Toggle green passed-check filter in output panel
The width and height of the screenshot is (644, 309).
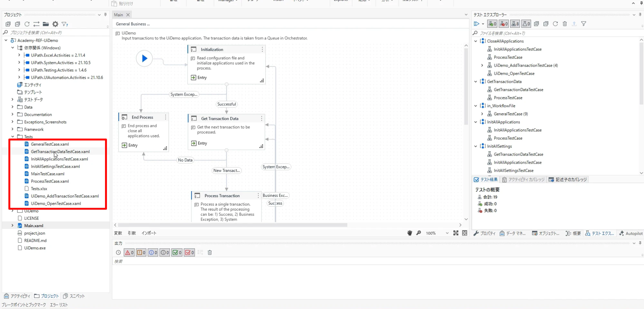[x=177, y=253]
